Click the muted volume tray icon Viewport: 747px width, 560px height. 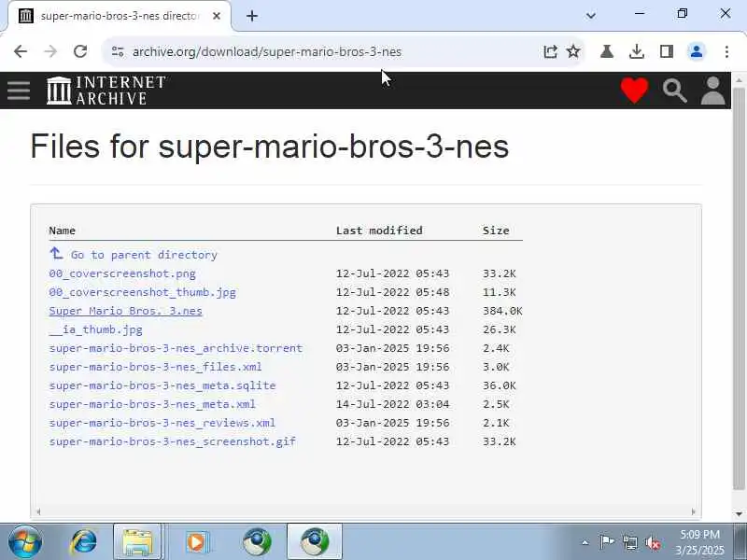pyautogui.click(x=653, y=543)
